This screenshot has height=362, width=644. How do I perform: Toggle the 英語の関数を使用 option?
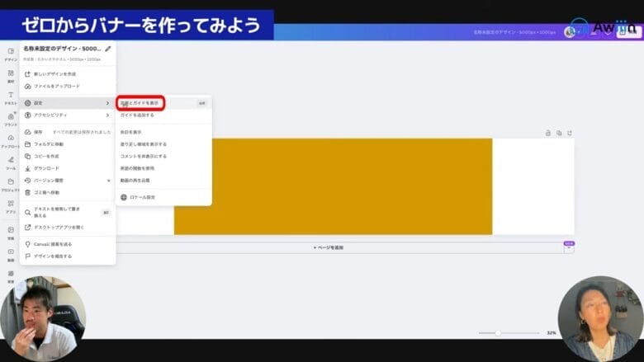click(x=163, y=168)
